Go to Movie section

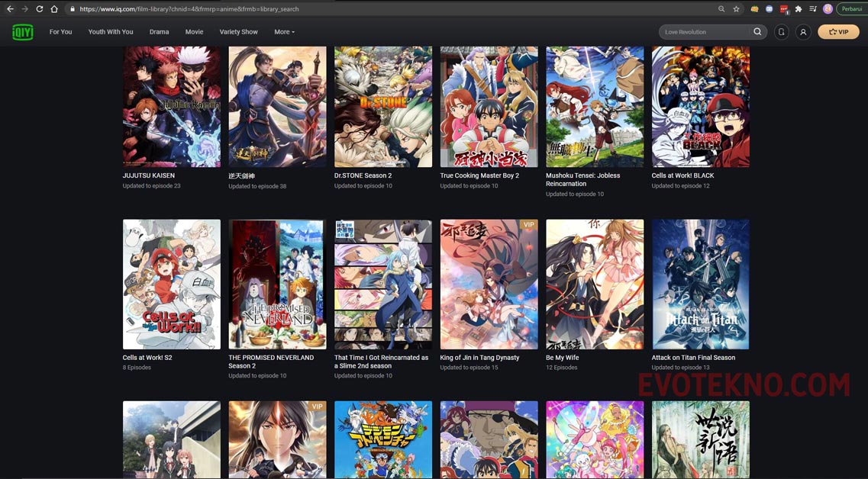(195, 32)
